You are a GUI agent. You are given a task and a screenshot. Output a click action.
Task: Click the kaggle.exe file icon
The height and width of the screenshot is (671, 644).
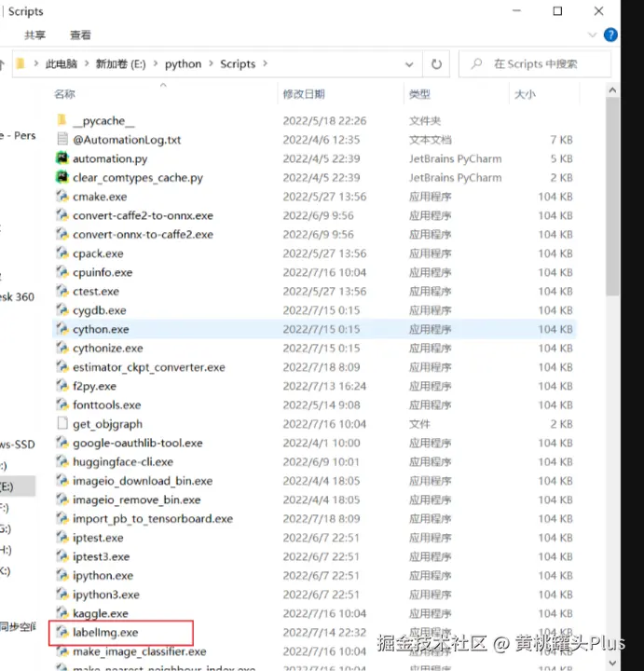pos(62,613)
